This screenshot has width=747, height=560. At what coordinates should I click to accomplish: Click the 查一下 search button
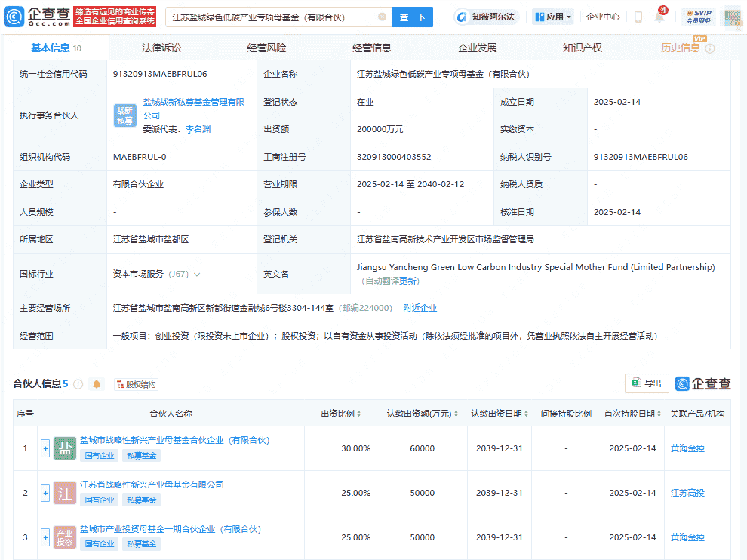[412, 16]
